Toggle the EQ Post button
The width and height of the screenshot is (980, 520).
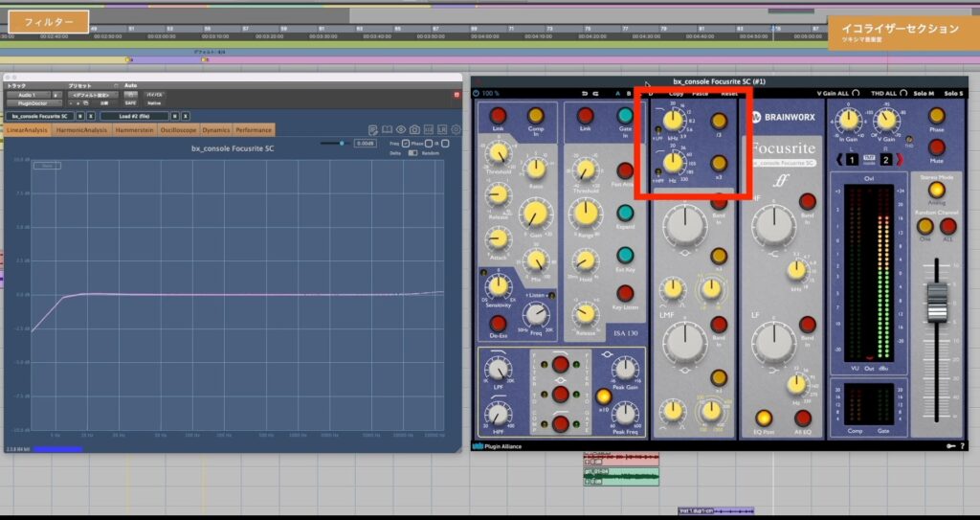(x=764, y=418)
